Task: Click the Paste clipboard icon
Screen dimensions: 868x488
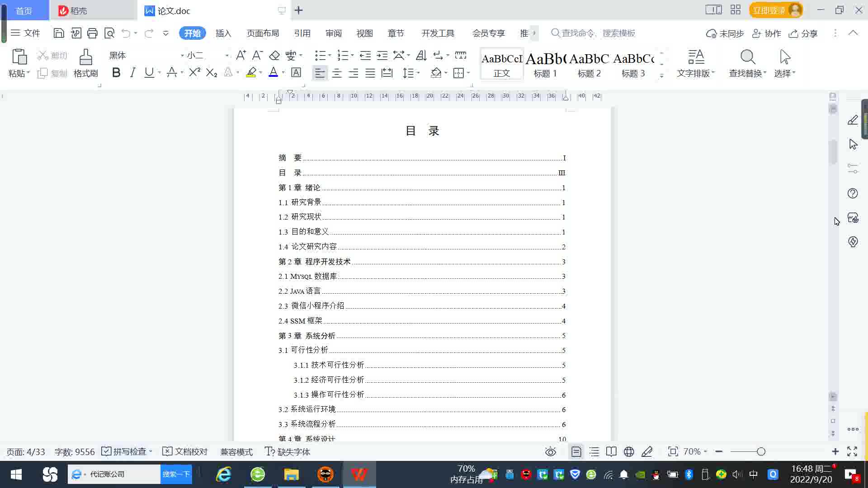Action: click(19, 57)
